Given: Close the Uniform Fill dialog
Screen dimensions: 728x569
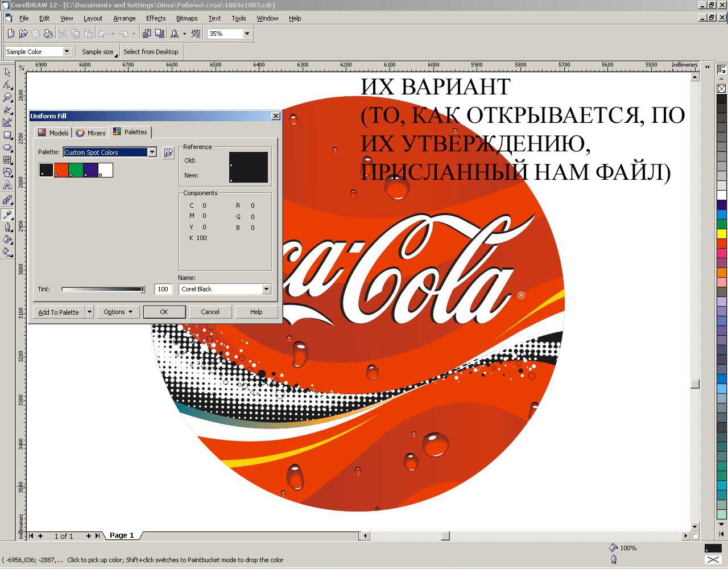Looking at the screenshot, I should [x=276, y=116].
